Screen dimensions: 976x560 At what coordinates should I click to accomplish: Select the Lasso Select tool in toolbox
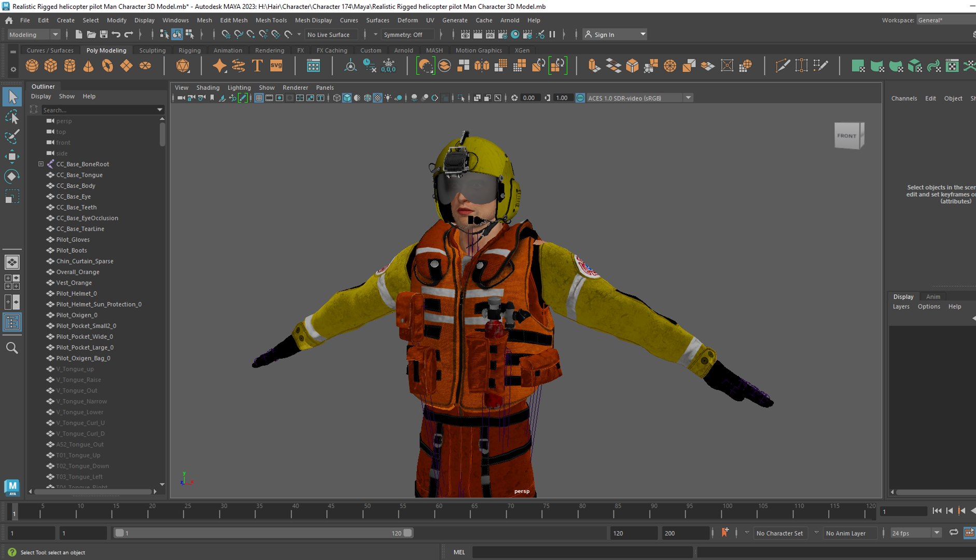coord(12,117)
